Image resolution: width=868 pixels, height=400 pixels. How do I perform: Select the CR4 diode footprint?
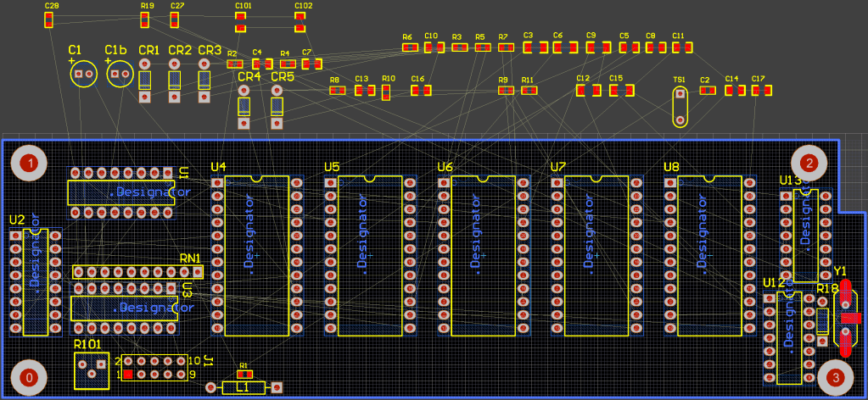coord(244,106)
